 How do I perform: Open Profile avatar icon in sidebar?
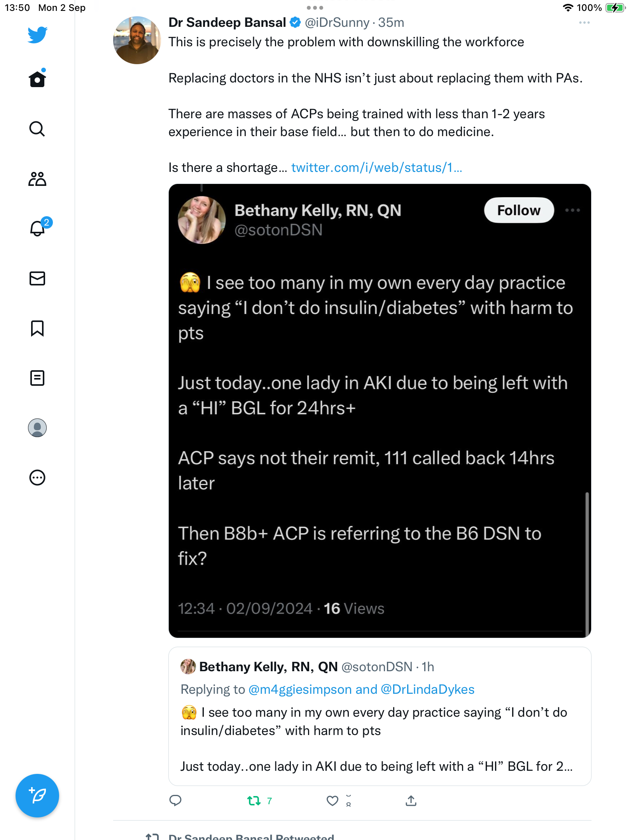(37, 428)
